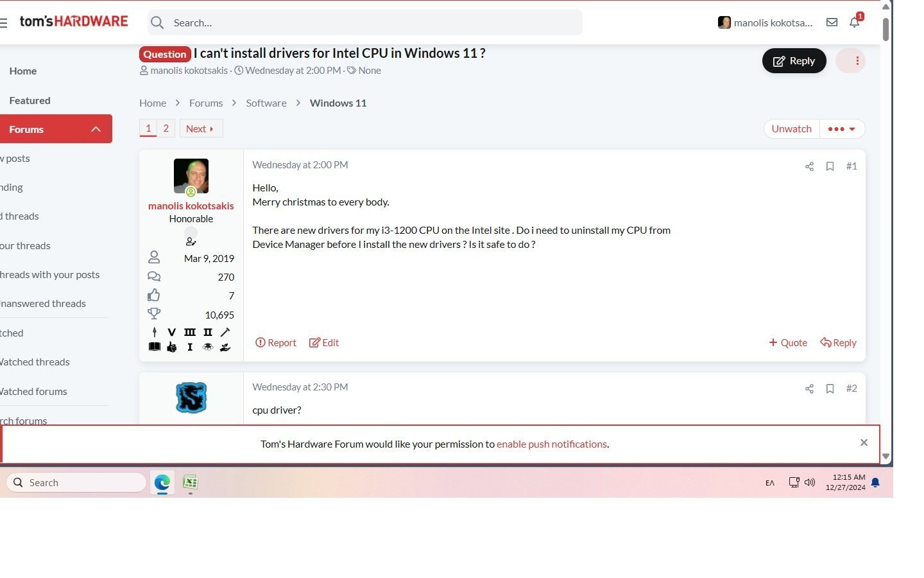The image size is (924, 578).
Task: Click the black Reply button near thread title
Action: point(794,61)
